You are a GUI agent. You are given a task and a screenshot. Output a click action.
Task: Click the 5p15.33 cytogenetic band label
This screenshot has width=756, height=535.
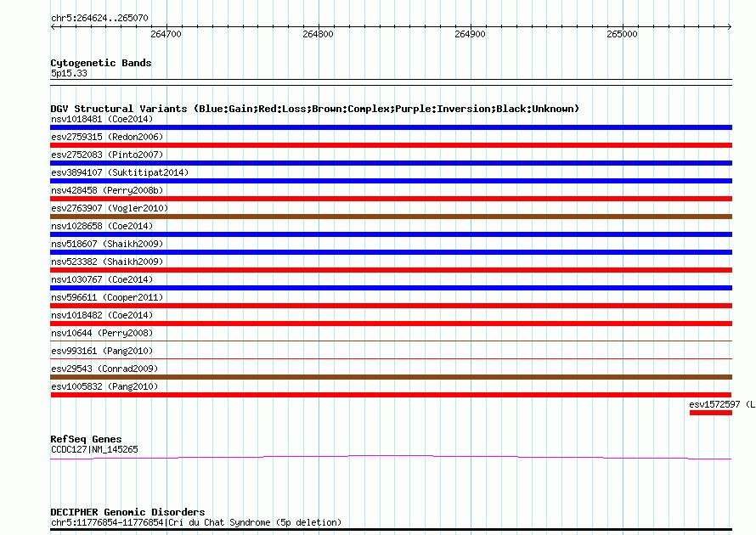pyautogui.click(x=69, y=73)
